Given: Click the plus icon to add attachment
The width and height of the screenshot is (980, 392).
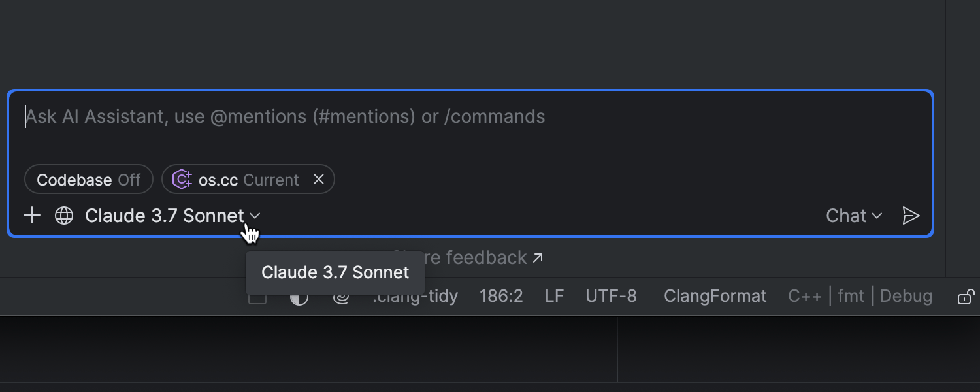Looking at the screenshot, I should point(31,216).
